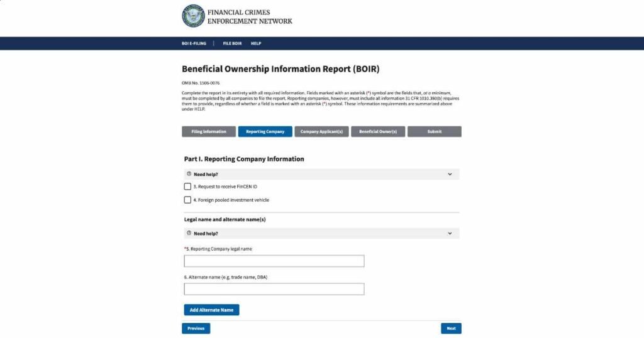Switch to Submit tab

point(435,132)
